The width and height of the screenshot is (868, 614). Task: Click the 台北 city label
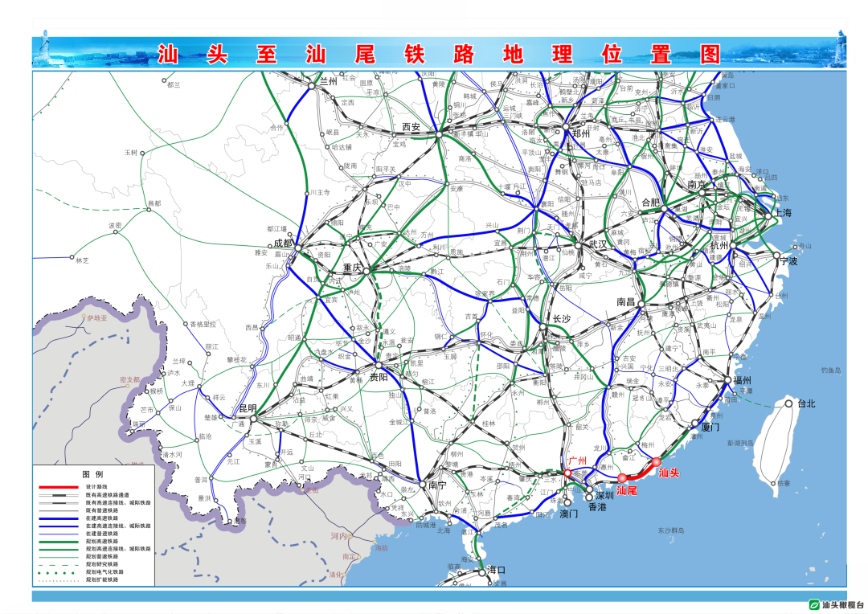(x=807, y=403)
